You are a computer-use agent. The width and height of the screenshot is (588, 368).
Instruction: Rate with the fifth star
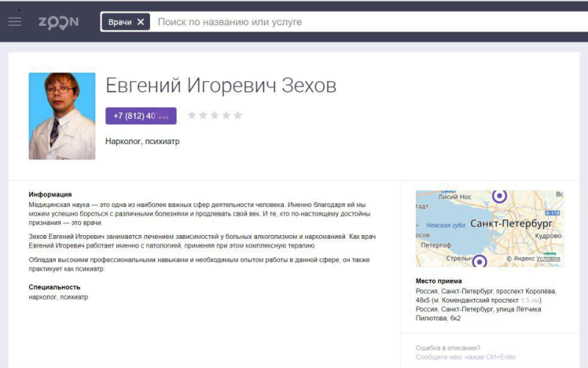click(237, 115)
